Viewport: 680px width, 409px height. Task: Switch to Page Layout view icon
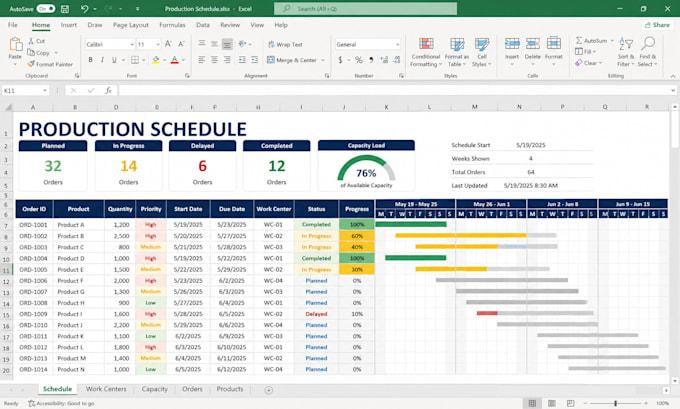[x=551, y=403]
